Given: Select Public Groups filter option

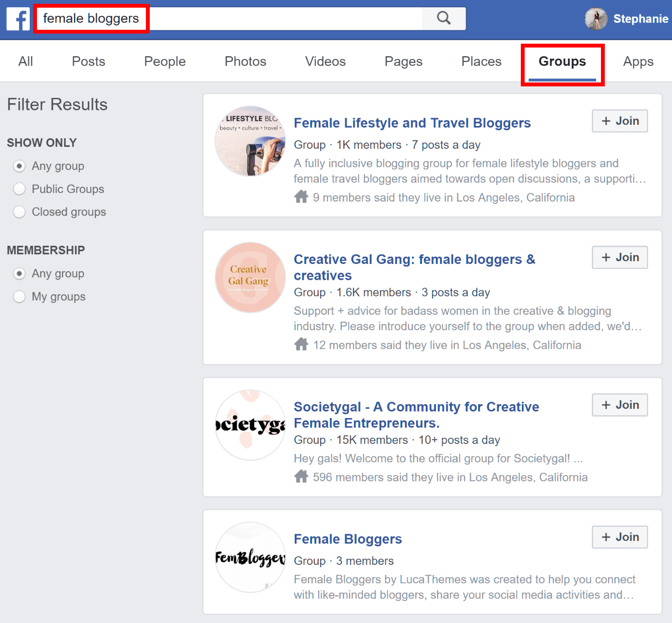Looking at the screenshot, I should click(19, 189).
